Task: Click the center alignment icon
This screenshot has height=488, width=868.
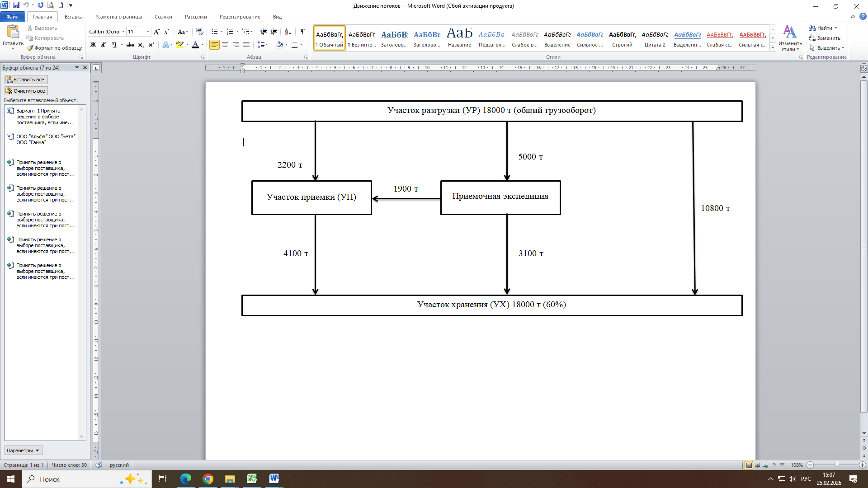Action: point(225,45)
